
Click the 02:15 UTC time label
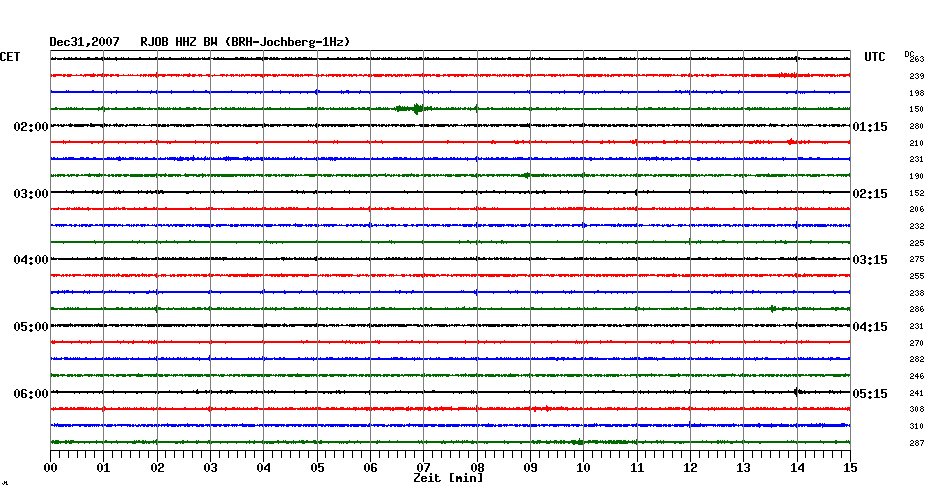pos(870,194)
